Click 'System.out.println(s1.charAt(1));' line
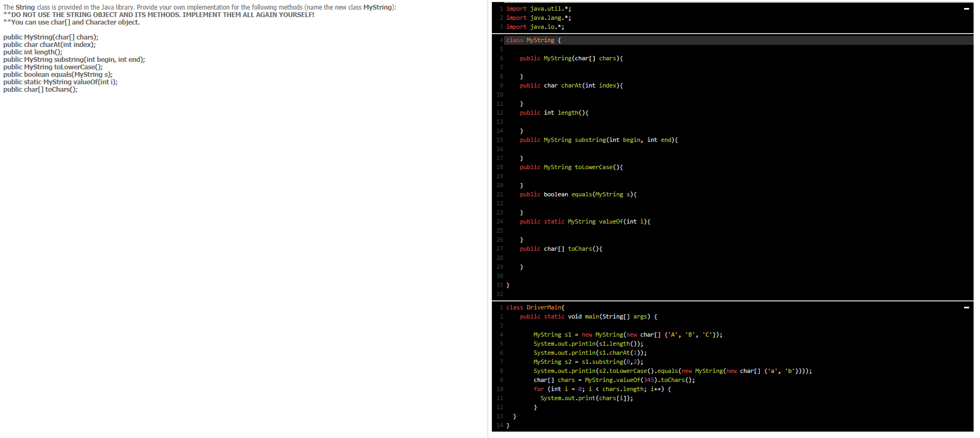Viewport: 980px width, 438px height. pyautogui.click(x=590, y=353)
